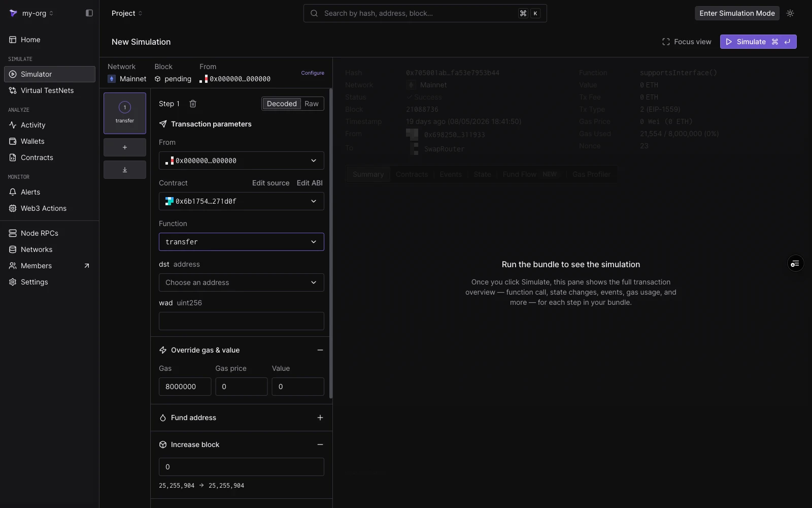Open Networks in sidebar
Image resolution: width=812 pixels, height=508 pixels.
tap(49, 249)
